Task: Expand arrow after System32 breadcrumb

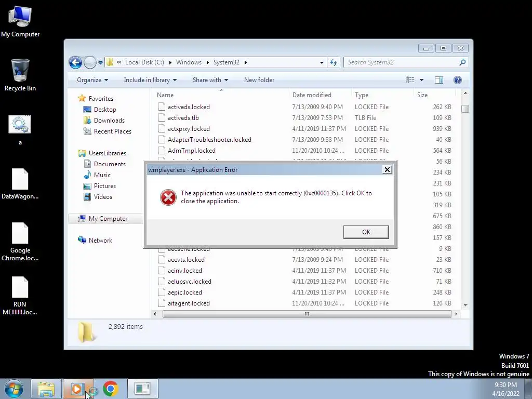Action: tap(245, 62)
